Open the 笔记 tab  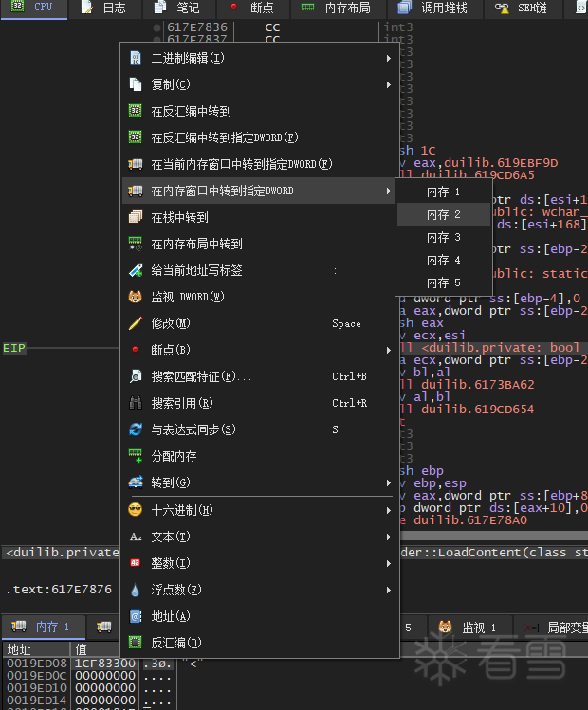tap(178, 8)
